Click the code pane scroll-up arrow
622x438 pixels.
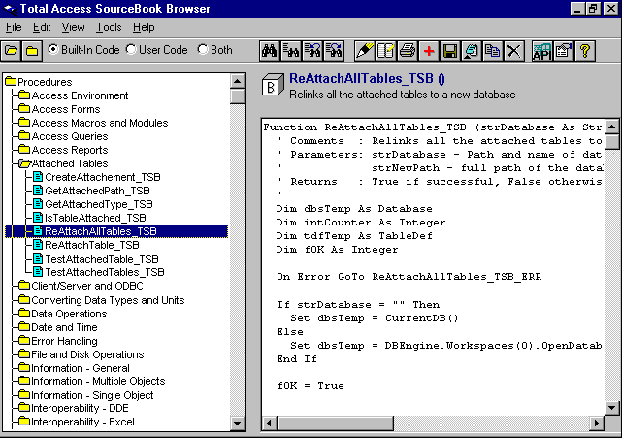[612, 127]
